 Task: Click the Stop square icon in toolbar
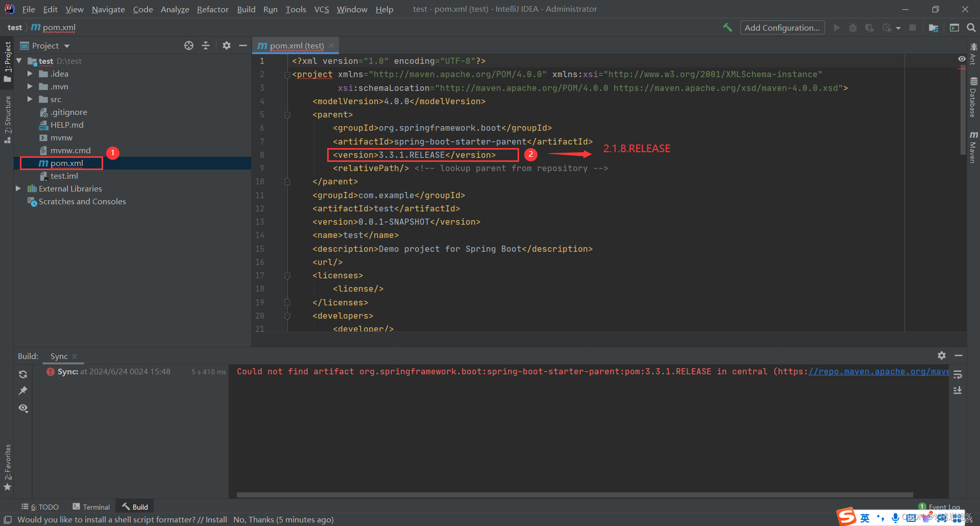[x=913, y=28]
